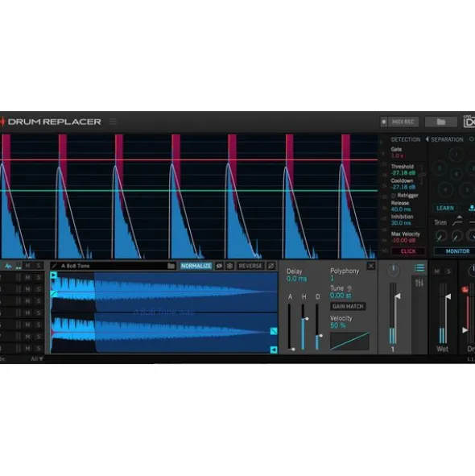Viewport: 475px width, 476px height.
Task: Click the green cooldown line in detection graph
Action: 188,191
